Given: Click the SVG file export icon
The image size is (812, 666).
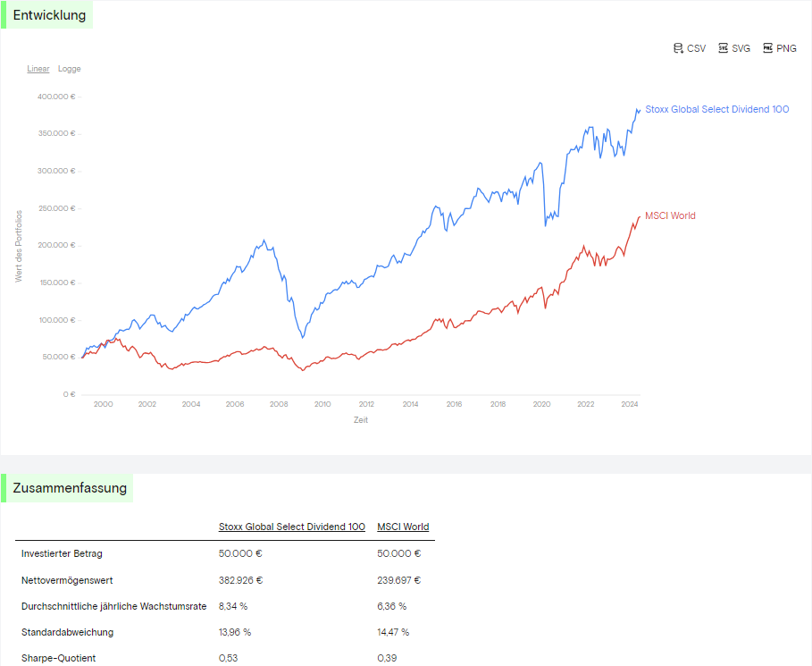Looking at the screenshot, I should point(723,48).
